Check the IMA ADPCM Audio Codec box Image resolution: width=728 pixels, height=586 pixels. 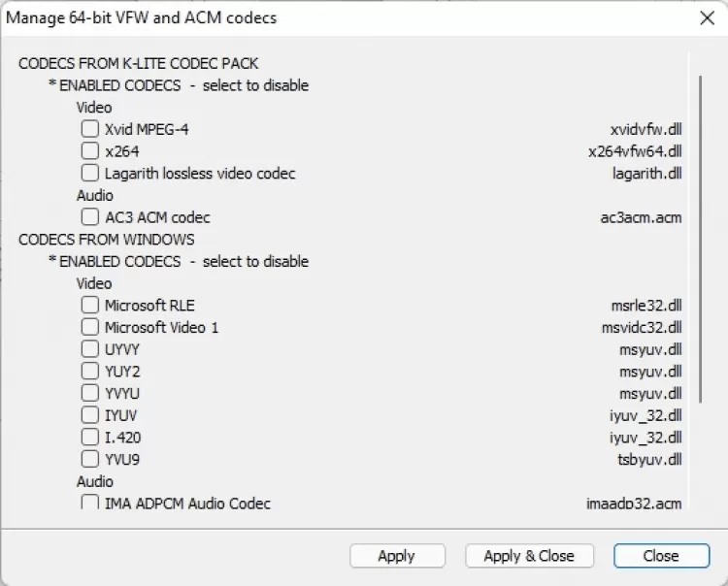[x=90, y=503]
